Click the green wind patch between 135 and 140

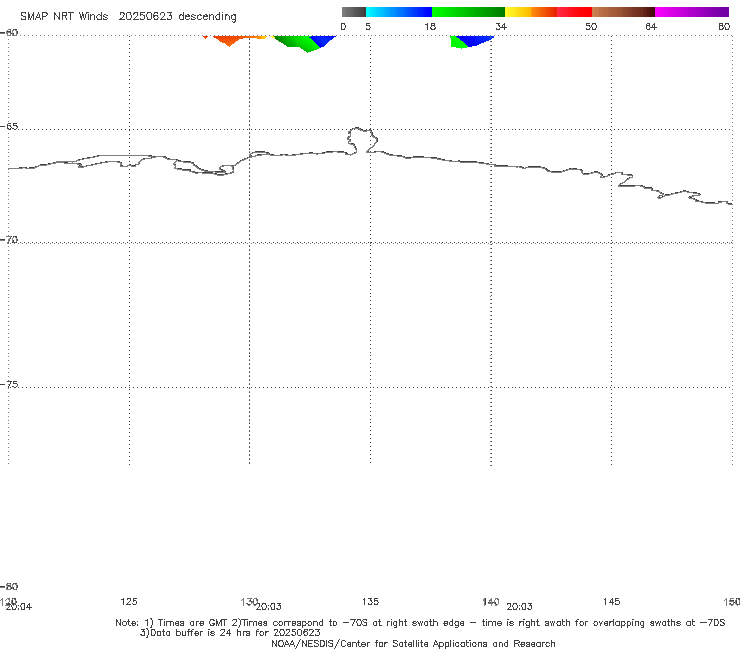click(x=457, y=42)
